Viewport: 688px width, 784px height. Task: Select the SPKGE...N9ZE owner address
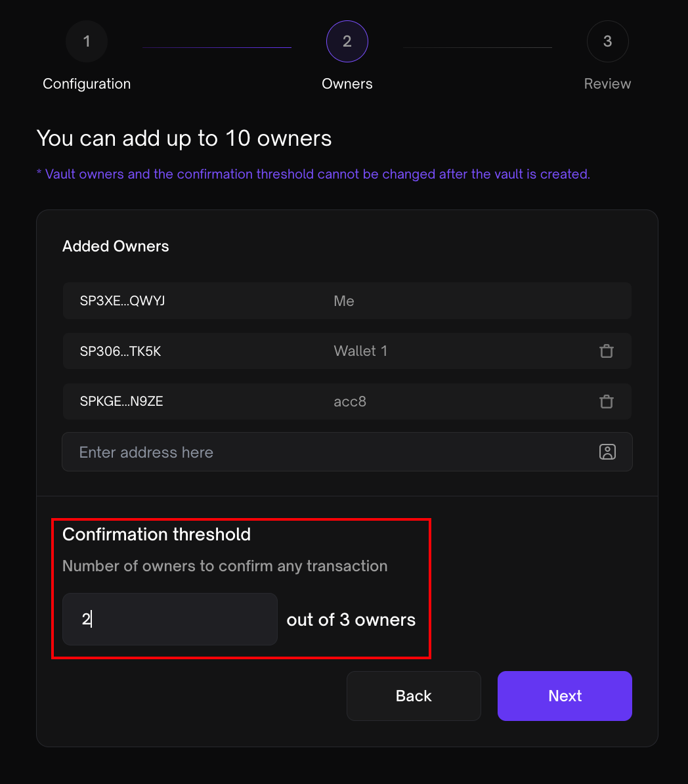[121, 401]
